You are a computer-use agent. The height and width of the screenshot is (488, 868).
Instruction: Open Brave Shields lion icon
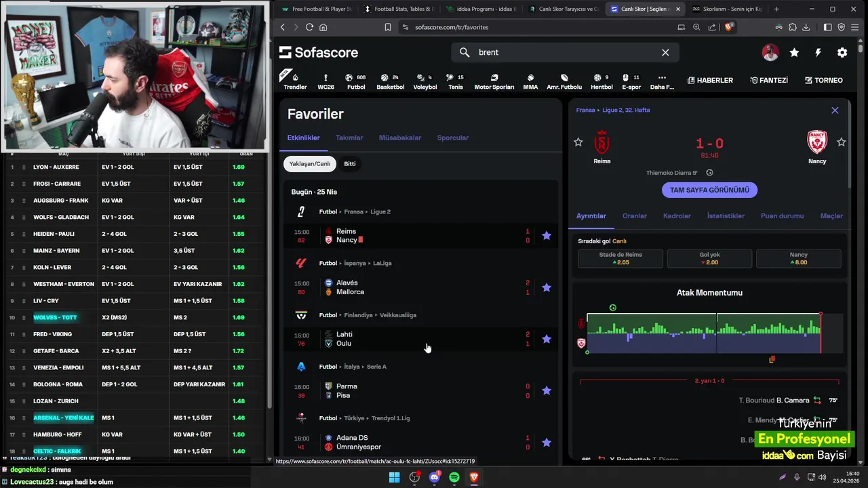point(729,27)
